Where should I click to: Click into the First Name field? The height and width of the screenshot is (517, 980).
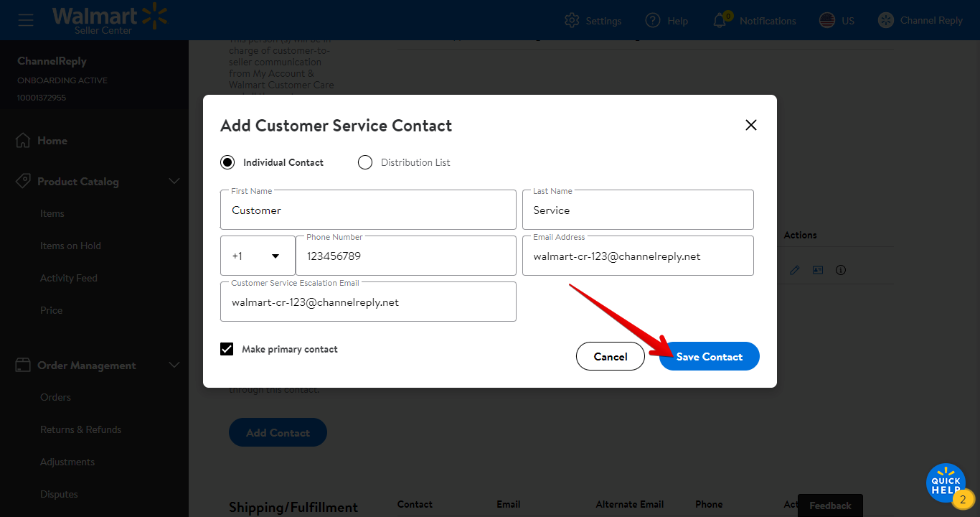click(368, 210)
